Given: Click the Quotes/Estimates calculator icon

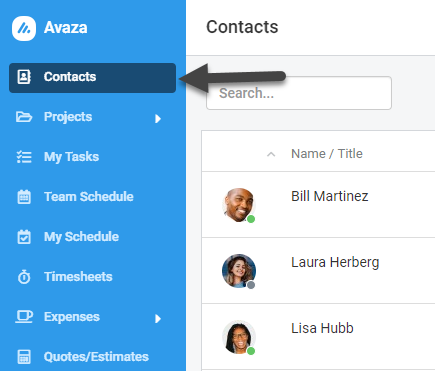Looking at the screenshot, I should (x=24, y=357).
